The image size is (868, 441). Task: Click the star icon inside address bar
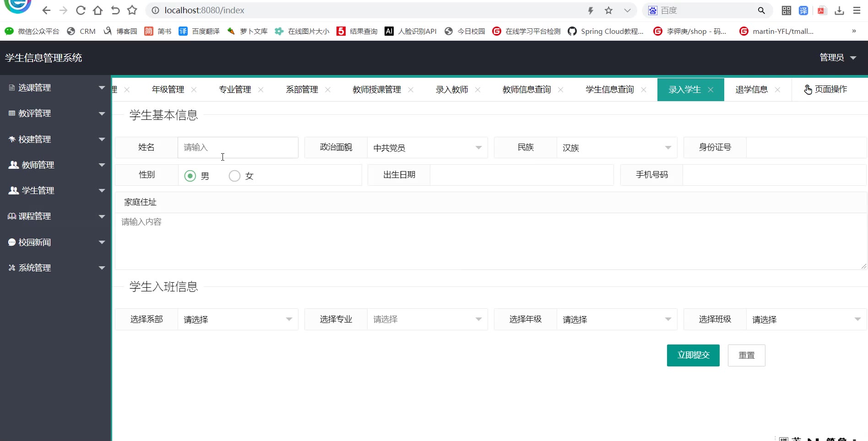pyautogui.click(x=608, y=10)
